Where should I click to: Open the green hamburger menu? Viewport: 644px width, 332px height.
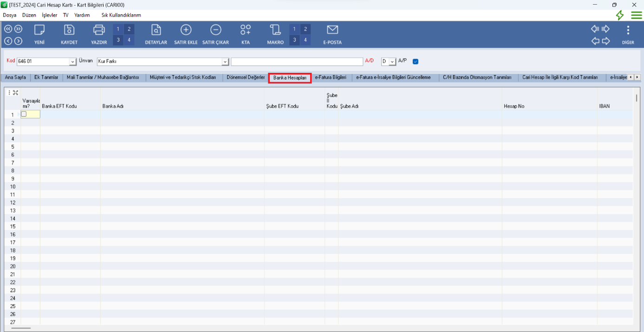(x=637, y=15)
